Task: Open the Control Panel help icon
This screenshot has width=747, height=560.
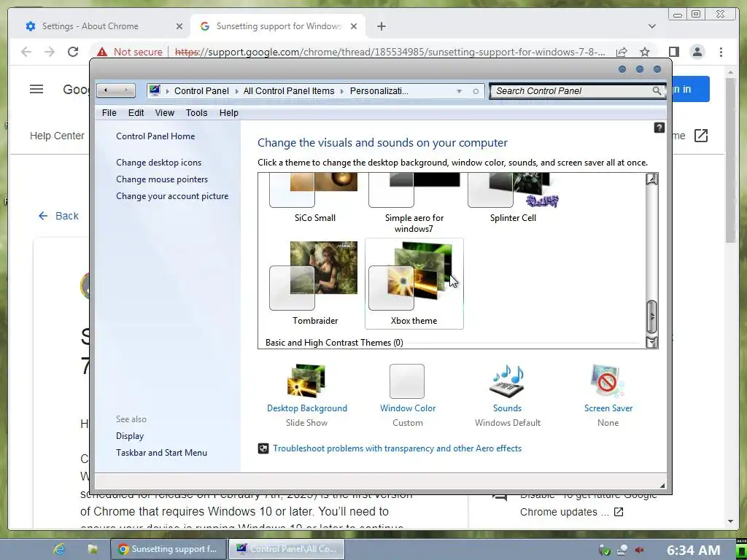Action: [659, 128]
